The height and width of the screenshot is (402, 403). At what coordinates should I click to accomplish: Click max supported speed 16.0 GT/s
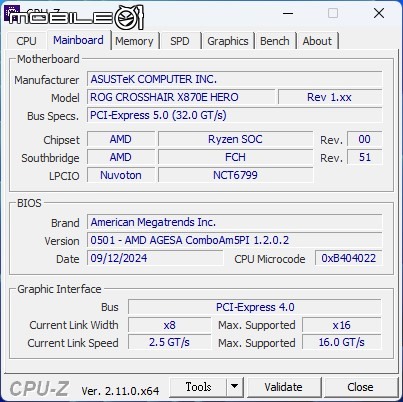tap(341, 342)
